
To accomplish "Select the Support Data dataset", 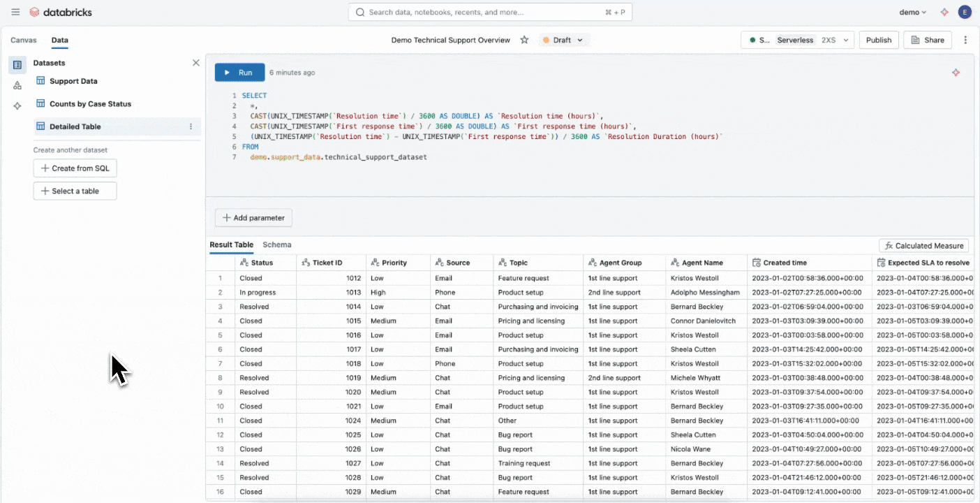I will click(73, 81).
